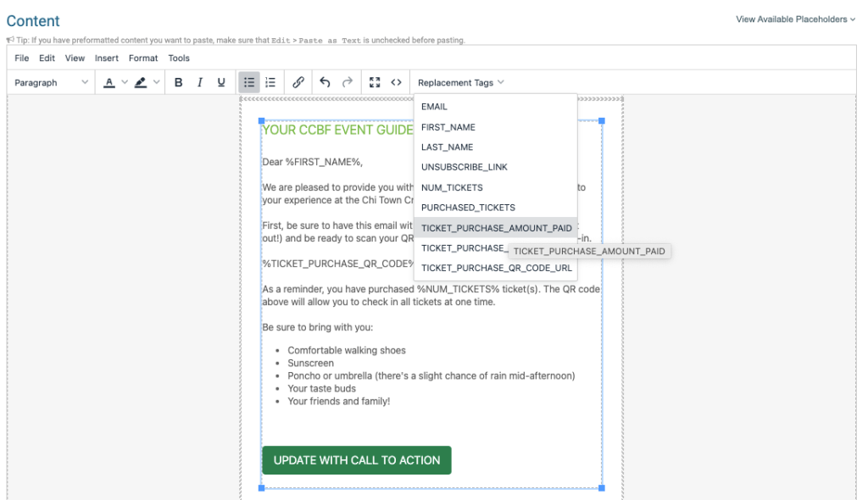Select the top-left resize handle of the text block

(x=262, y=120)
